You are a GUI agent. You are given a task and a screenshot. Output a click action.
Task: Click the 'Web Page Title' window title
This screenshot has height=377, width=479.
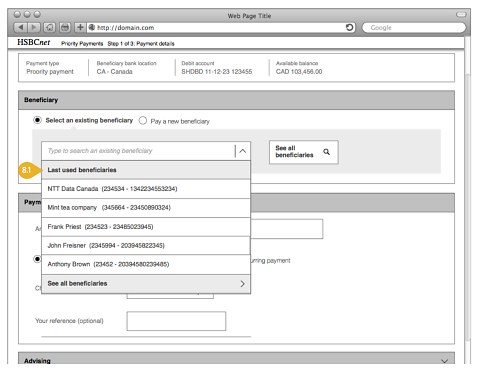point(249,16)
